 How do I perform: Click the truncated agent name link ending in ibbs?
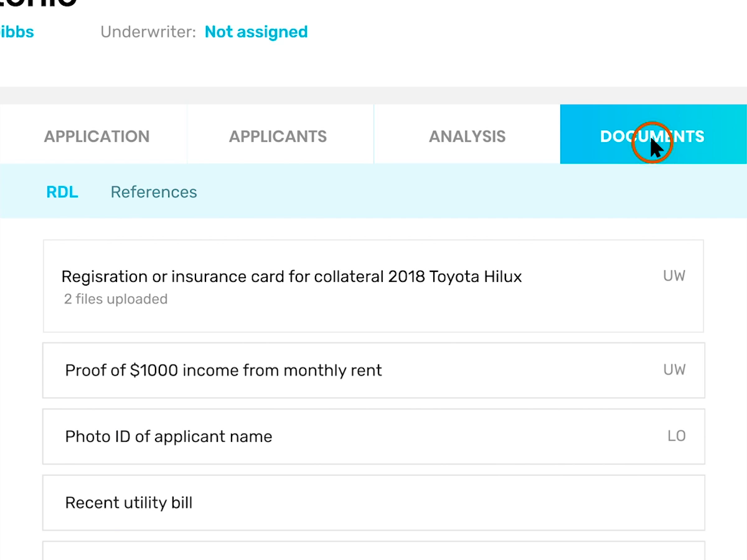17,32
